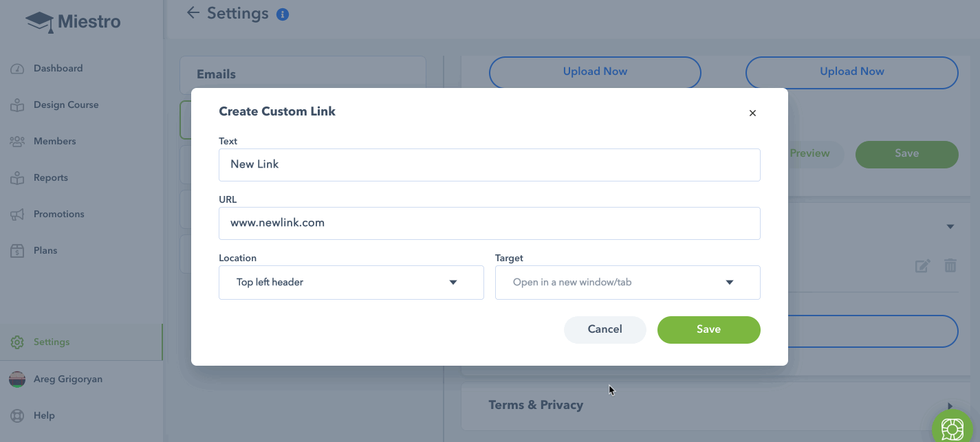Open Plans from the sidebar icon

(x=17, y=251)
